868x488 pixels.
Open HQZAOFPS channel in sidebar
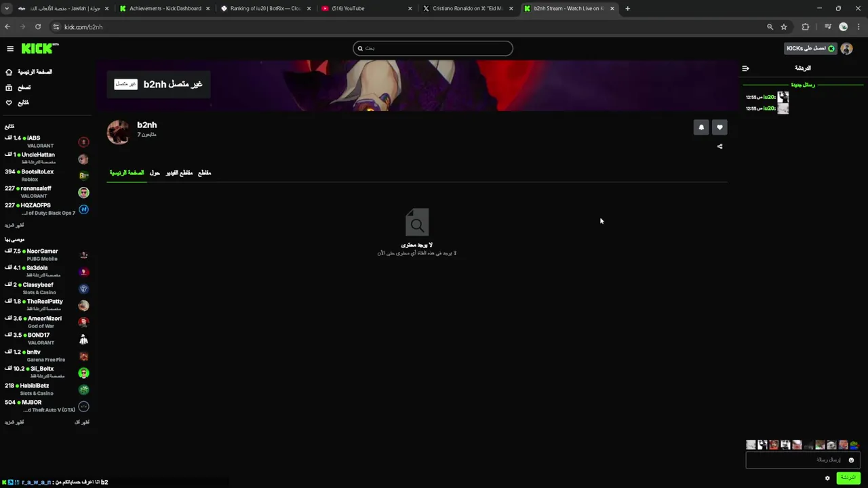(46, 209)
